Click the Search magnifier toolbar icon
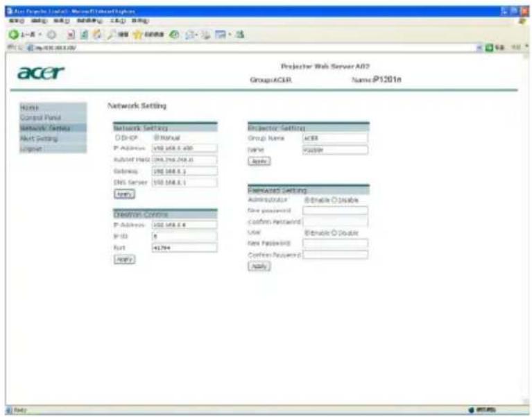Screen dimensions: 532x417 coord(111,34)
